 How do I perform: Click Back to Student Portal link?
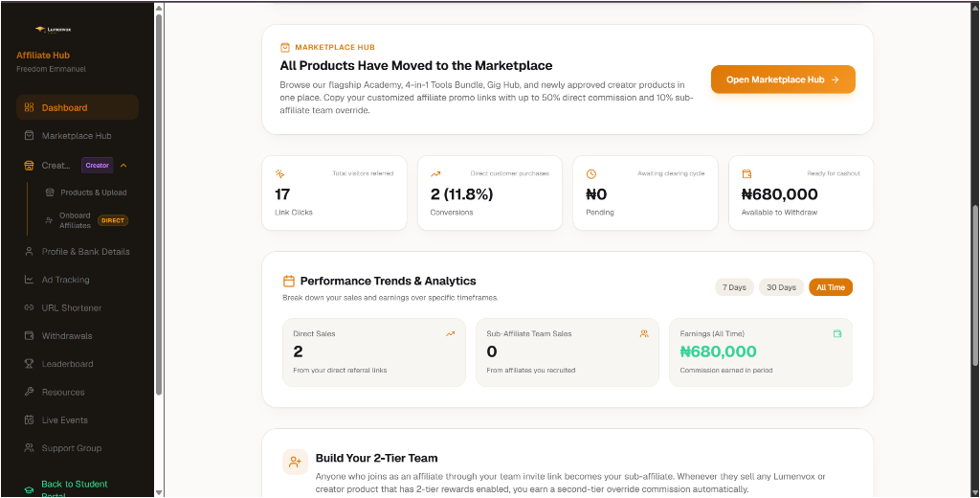click(75, 489)
